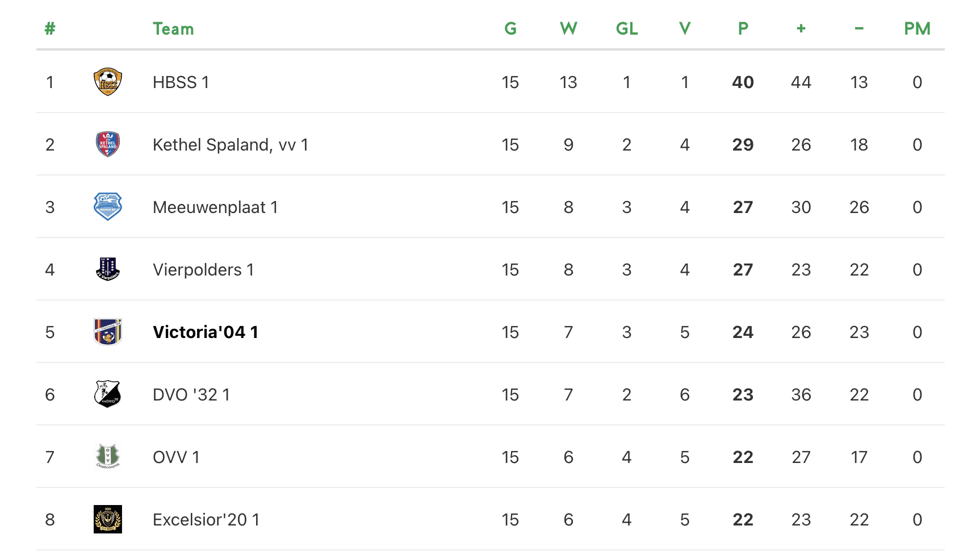The height and width of the screenshot is (559, 980).
Task: Click the P points column header
Action: click(x=743, y=29)
